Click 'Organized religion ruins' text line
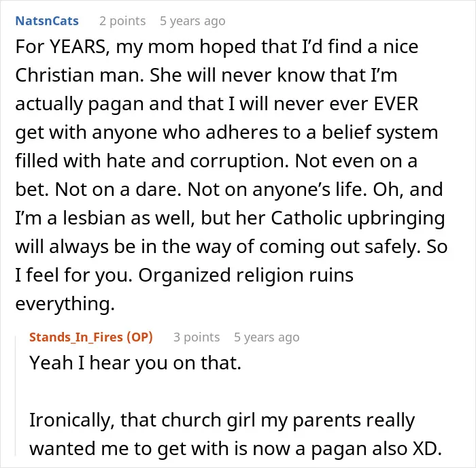Screen dimensions: 476x468 [246, 275]
